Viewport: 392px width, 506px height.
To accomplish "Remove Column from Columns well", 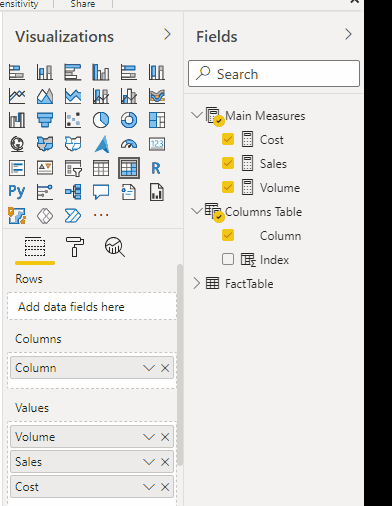I will 165,368.
